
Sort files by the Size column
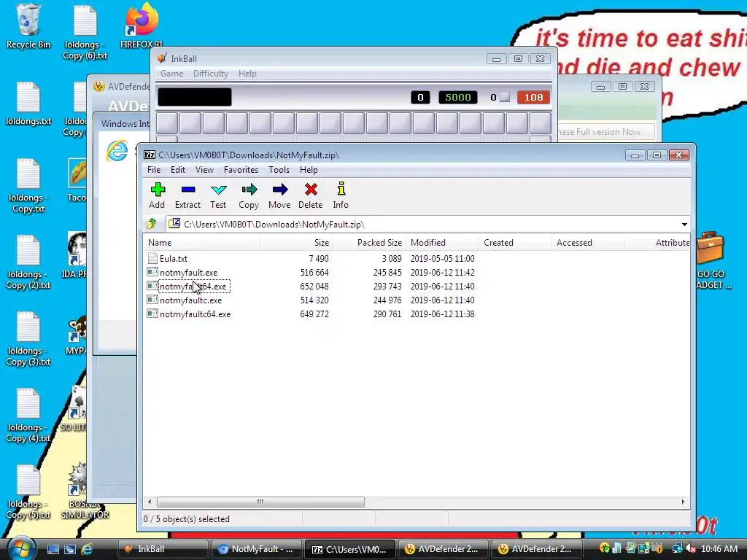point(296,242)
